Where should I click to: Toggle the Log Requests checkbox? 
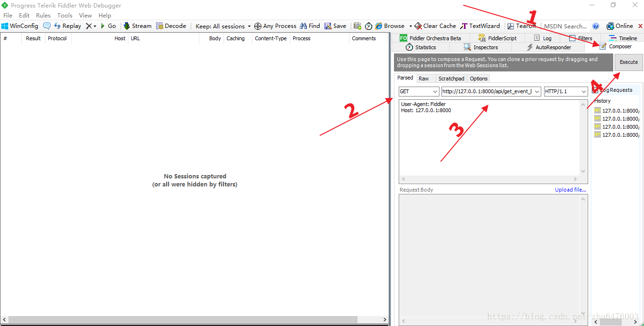(596, 90)
